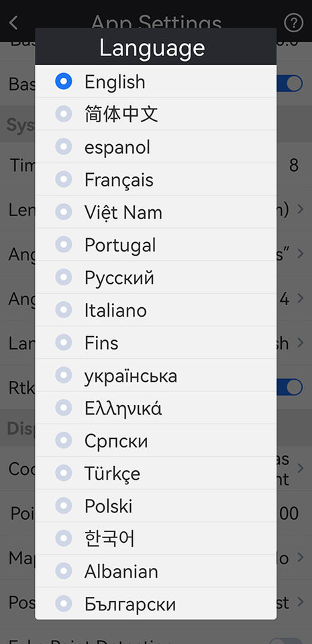Select the English radio button

click(x=64, y=81)
